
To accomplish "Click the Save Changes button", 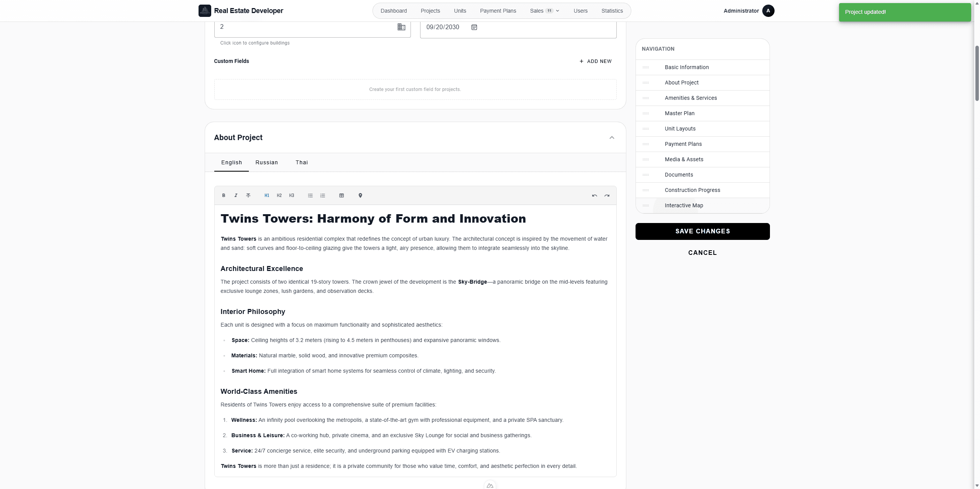I will 702,231.
